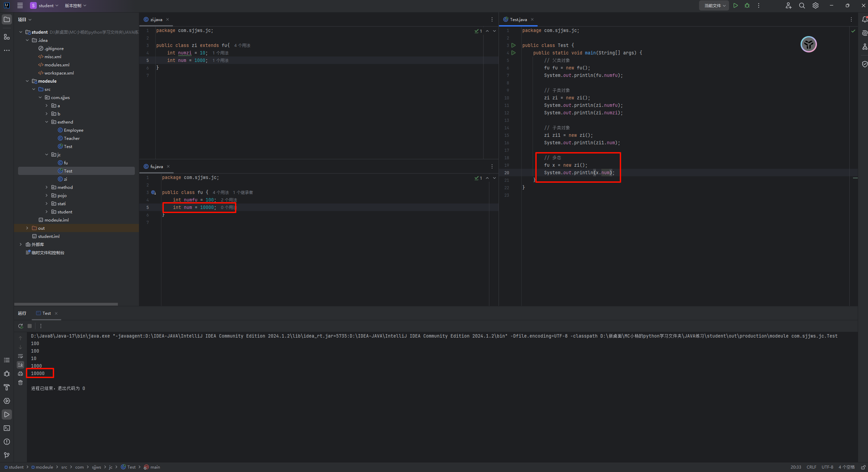
Task: Switch to the fu.java editor tab
Action: tap(156, 166)
